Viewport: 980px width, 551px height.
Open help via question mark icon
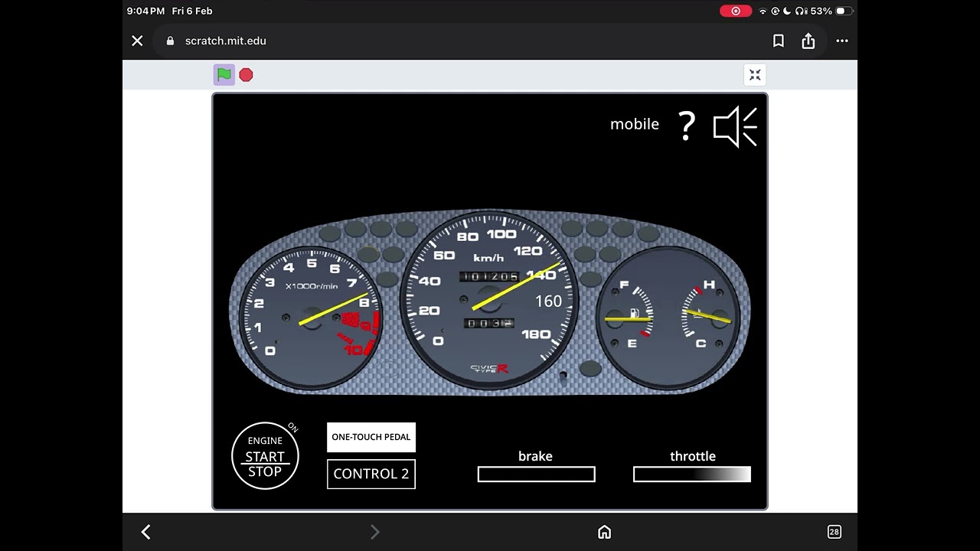tap(687, 126)
